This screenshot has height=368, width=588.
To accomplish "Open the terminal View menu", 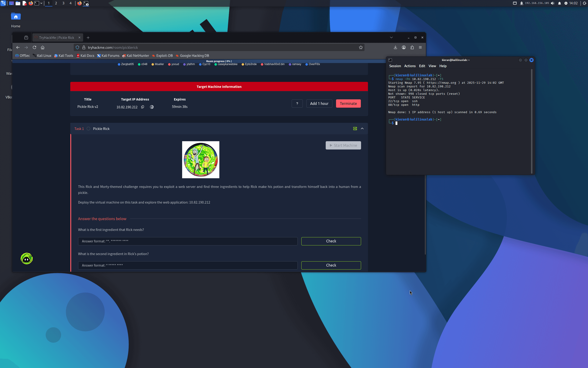I will click(432, 66).
